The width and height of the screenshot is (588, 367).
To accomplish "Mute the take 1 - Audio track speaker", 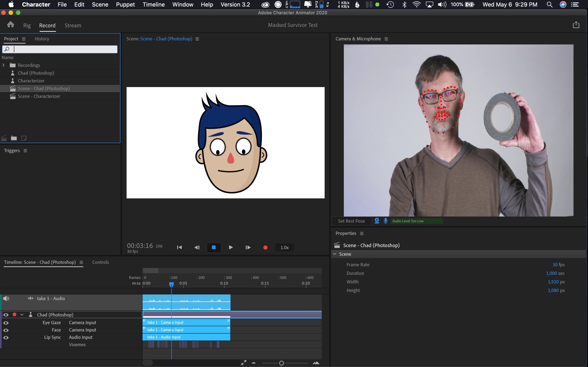I will pyautogui.click(x=6, y=298).
